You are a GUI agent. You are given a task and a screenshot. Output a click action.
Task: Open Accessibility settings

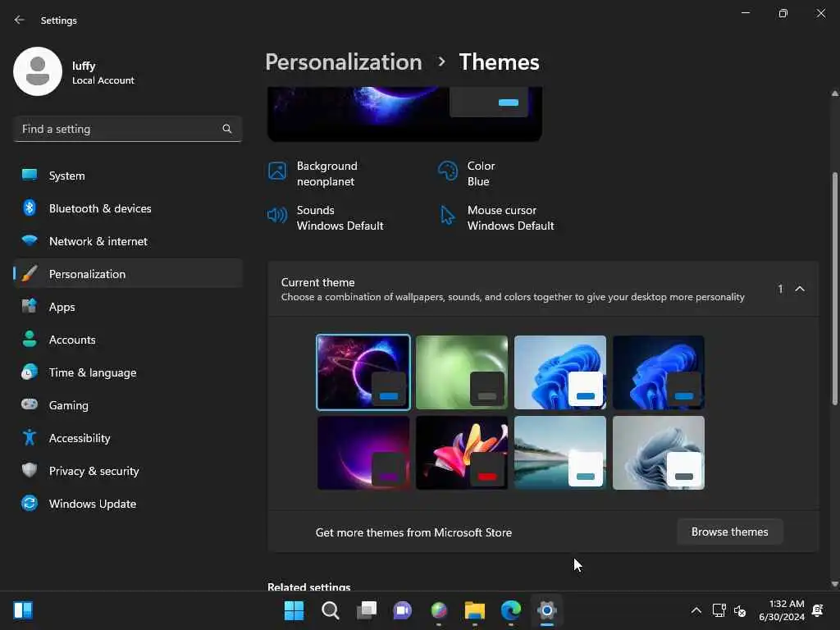(127, 438)
